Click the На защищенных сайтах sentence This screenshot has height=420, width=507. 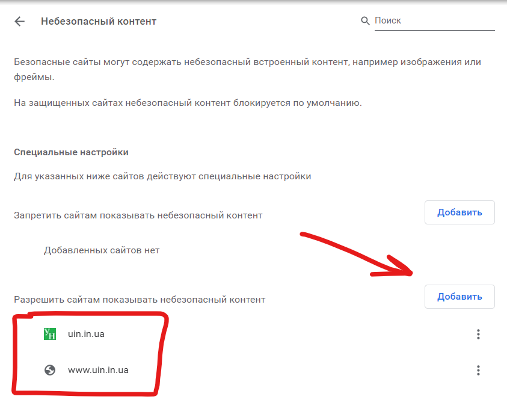pyautogui.click(x=188, y=103)
